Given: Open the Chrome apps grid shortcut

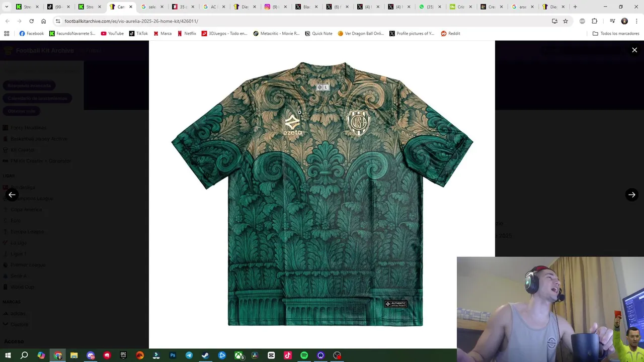Looking at the screenshot, I should click(7, 33).
